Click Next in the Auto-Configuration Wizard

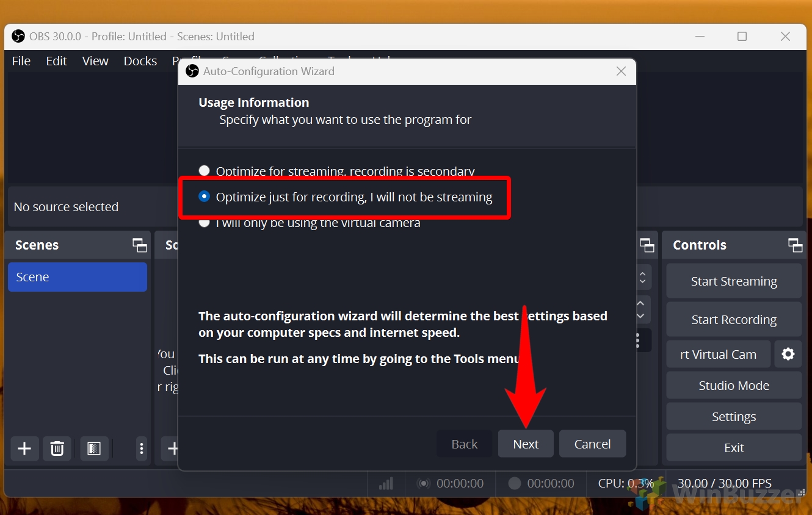(526, 444)
